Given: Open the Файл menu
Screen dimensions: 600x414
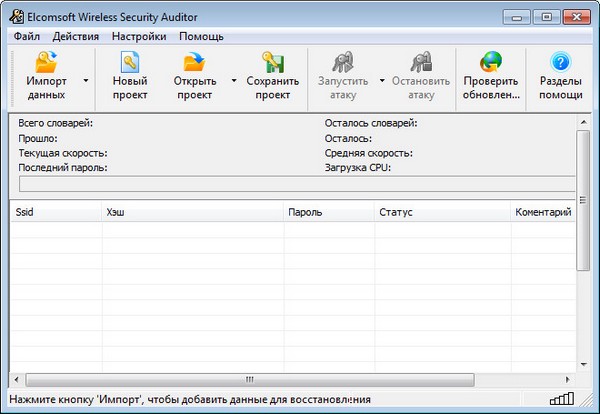Looking at the screenshot, I should pyautogui.click(x=27, y=36).
